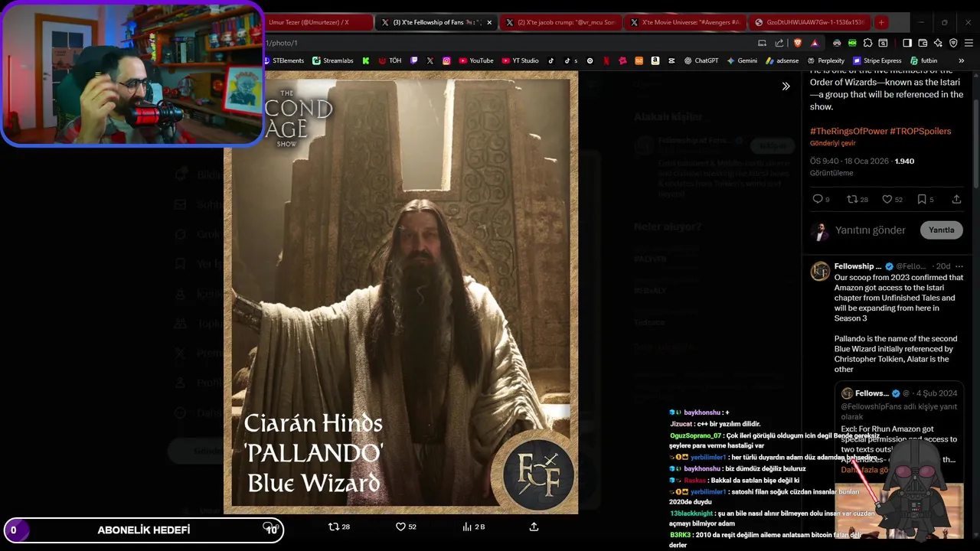Switch to the X'te jacob crump tab

coord(560,22)
